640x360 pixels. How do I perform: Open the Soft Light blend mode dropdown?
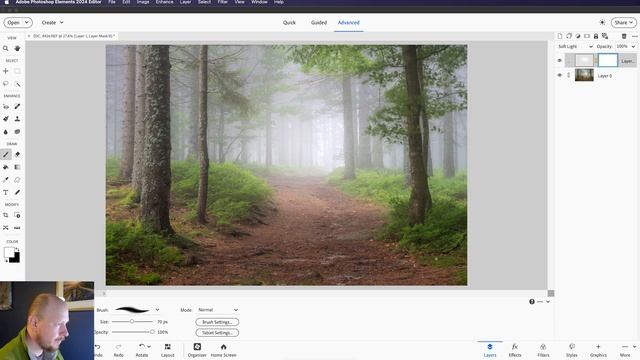click(575, 47)
